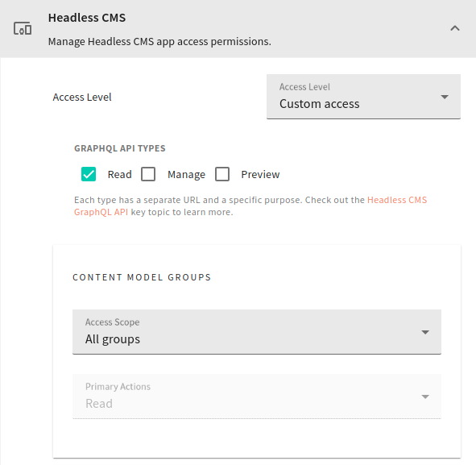Click the Access Scope dropdown arrow
Image resolution: width=476 pixels, height=465 pixels.
(425, 332)
